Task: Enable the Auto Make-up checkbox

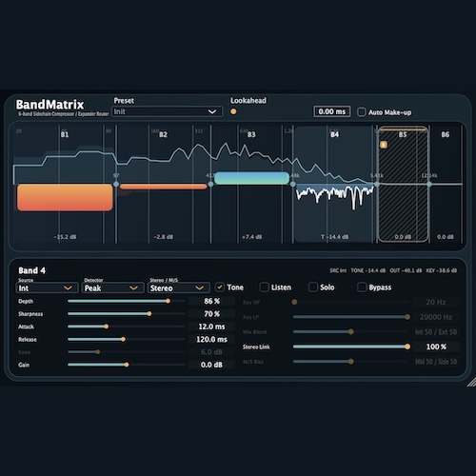Action: pos(362,112)
